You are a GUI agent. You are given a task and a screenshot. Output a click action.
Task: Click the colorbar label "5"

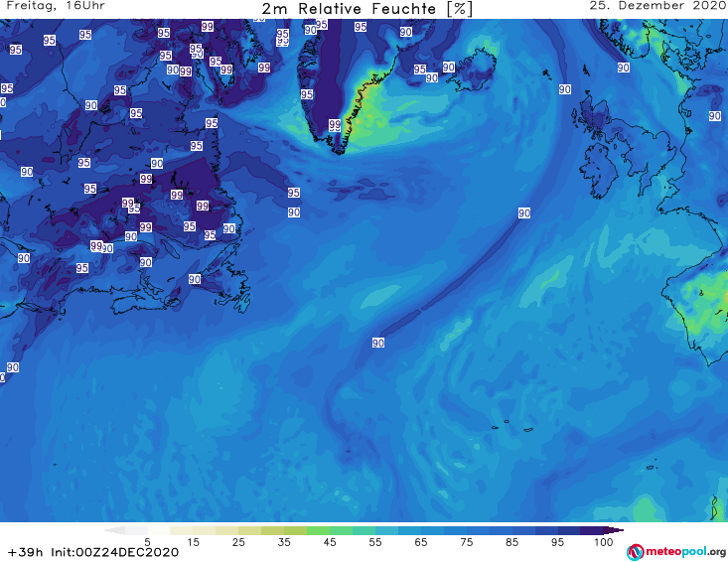point(147,542)
